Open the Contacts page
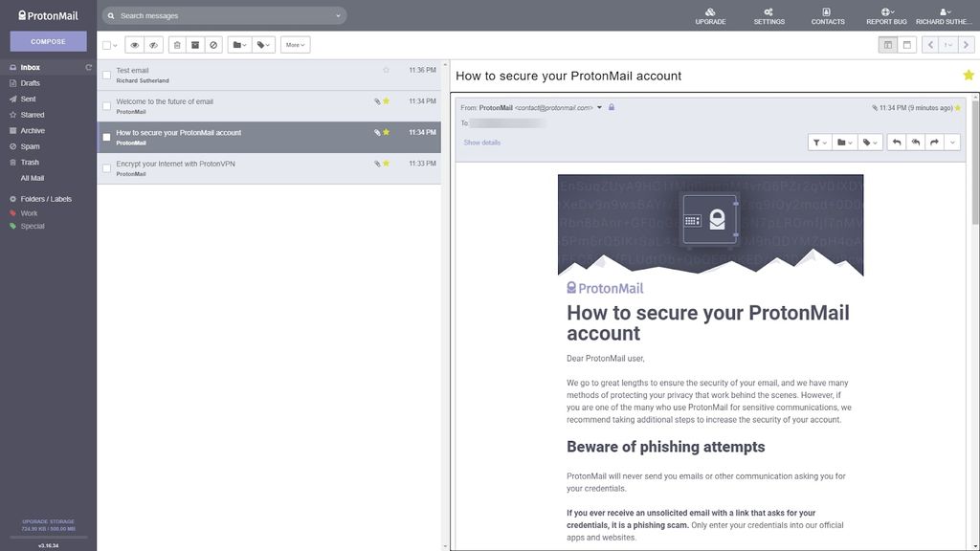Screen dimensions: 980x551 coord(828,15)
